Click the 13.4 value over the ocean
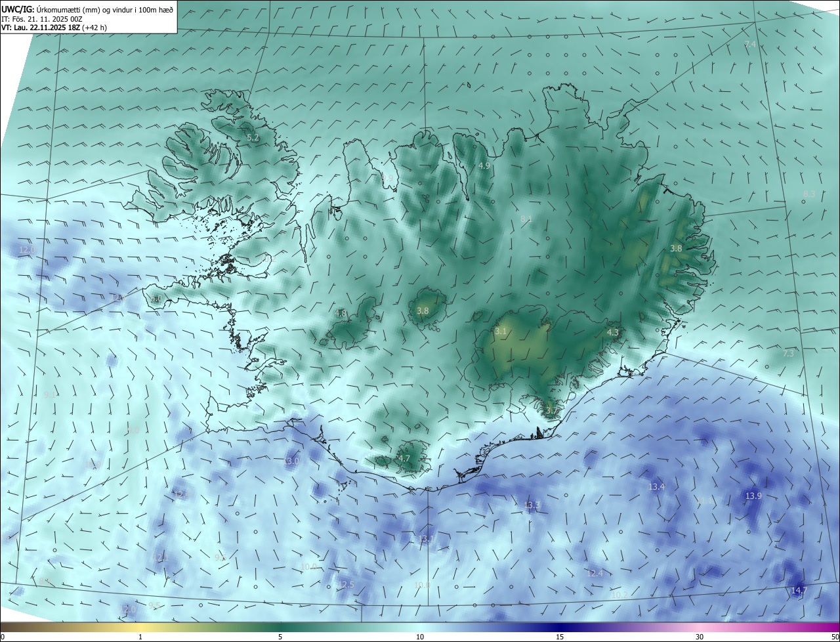The image size is (840, 642). [x=656, y=486]
